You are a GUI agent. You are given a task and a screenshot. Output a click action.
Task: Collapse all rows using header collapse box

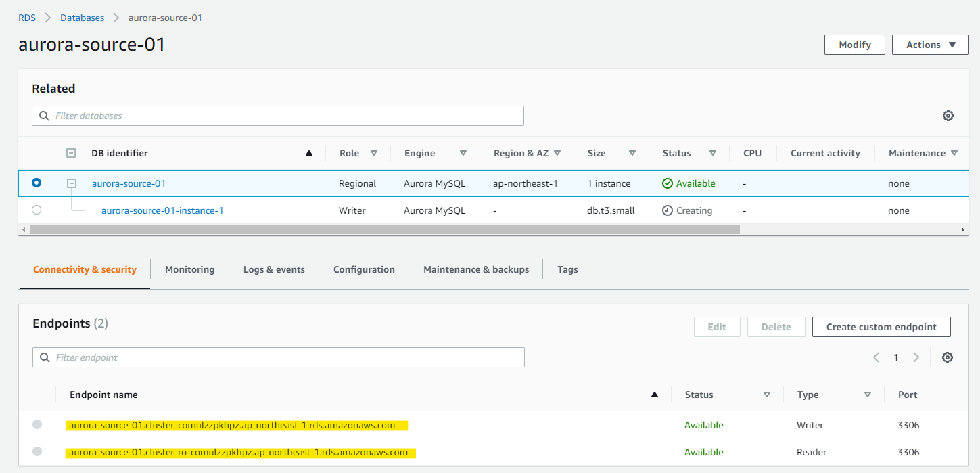tap(71, 153)
